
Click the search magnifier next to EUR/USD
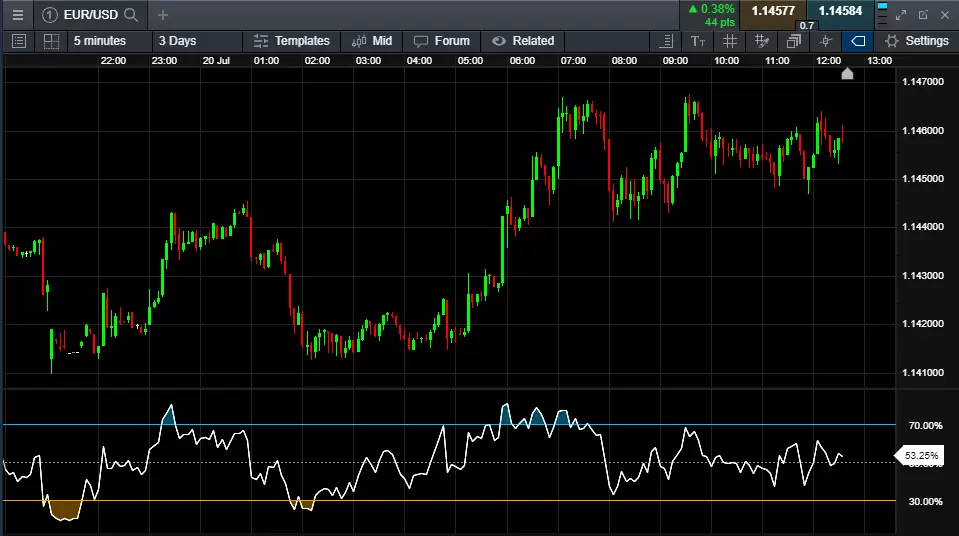coord(131,15)
